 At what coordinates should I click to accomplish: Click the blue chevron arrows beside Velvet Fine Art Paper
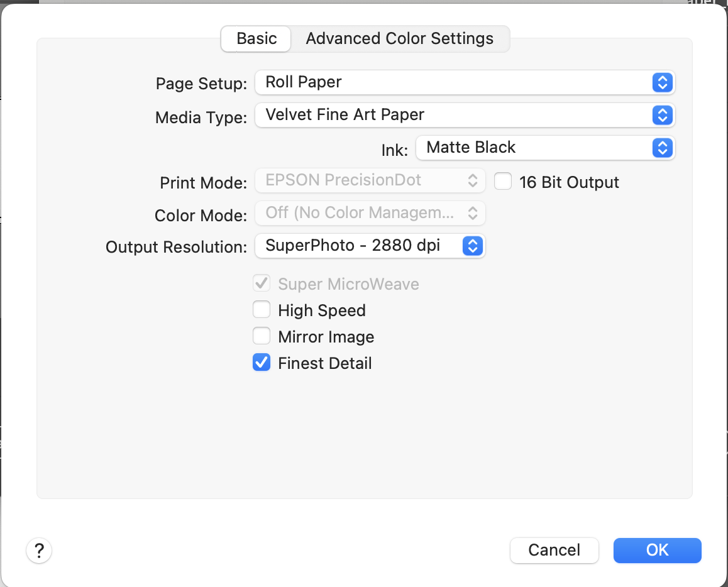point(662,115)
